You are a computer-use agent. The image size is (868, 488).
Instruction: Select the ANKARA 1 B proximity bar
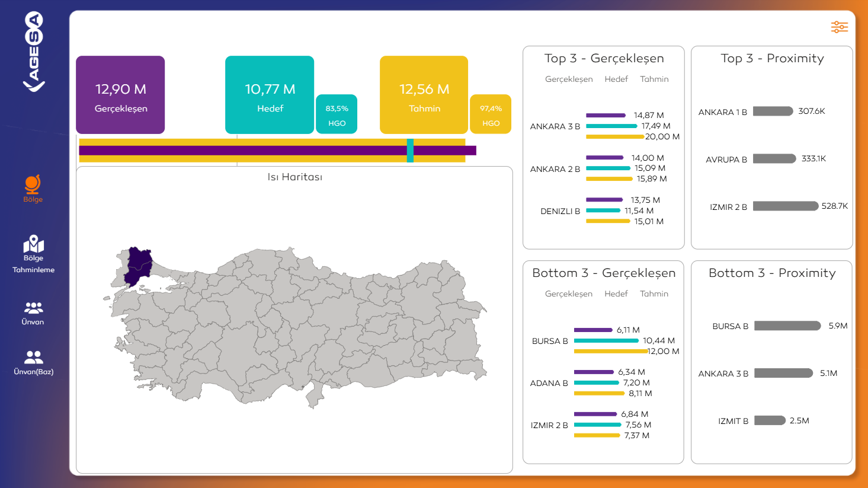tap(772, 111)
